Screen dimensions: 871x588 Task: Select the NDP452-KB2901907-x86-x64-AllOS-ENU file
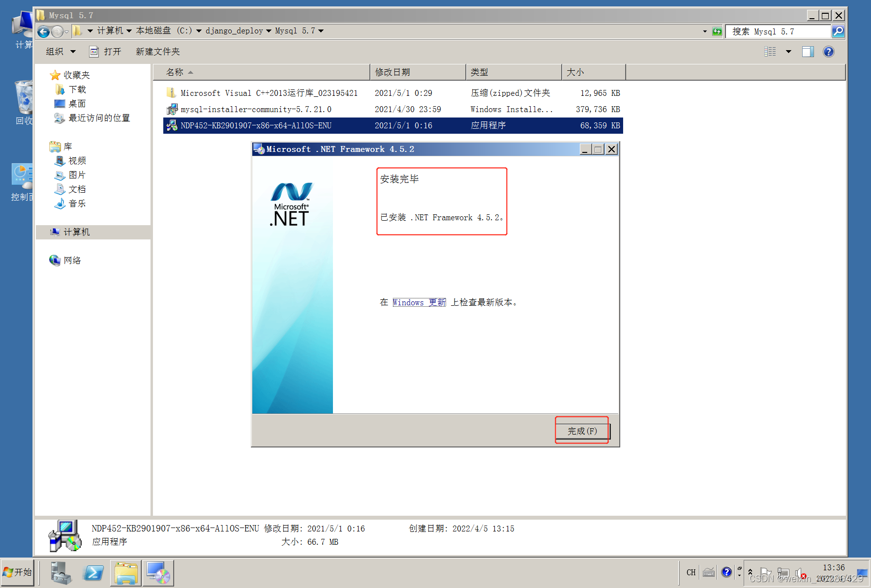[393, 125]
